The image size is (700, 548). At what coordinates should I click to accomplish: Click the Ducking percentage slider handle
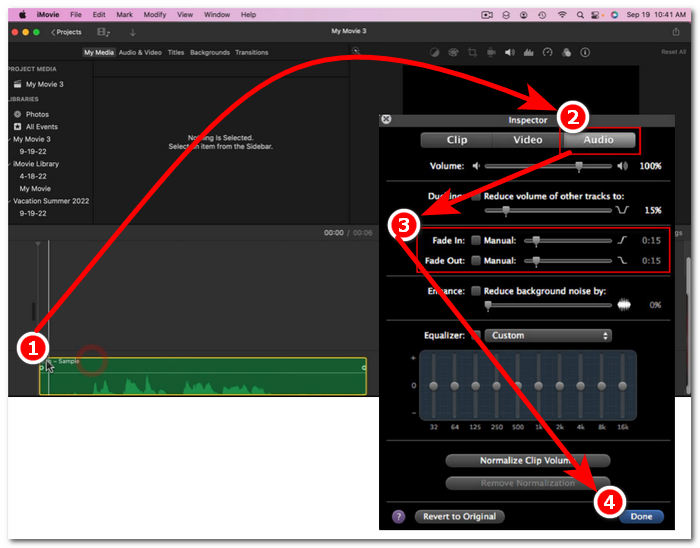[x=506, y=211]
